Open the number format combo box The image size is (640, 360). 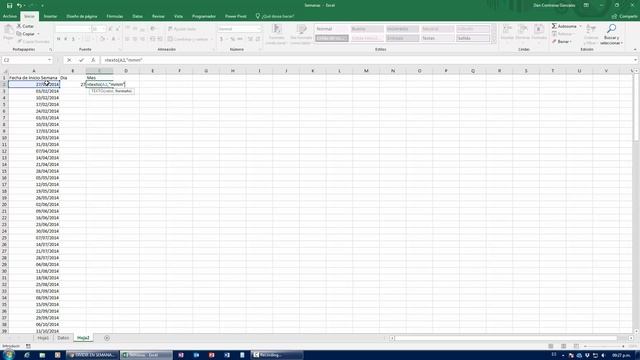coord(239,29)
